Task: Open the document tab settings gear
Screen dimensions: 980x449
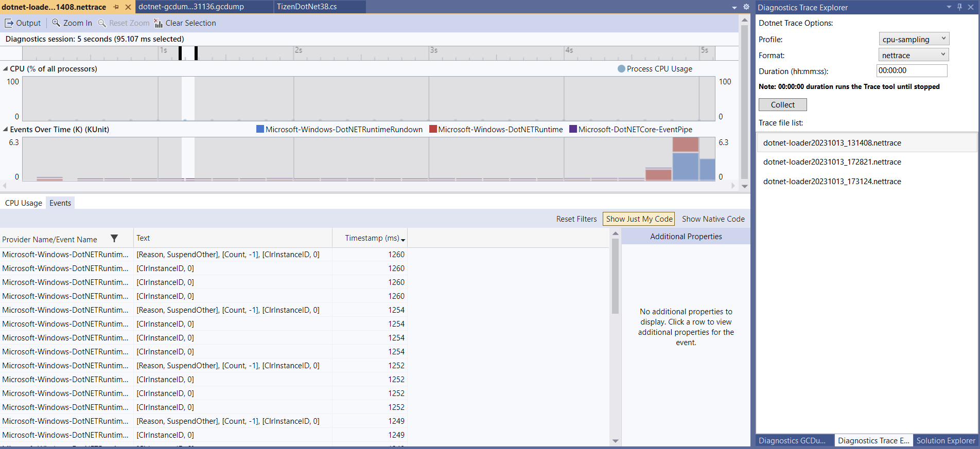Action: pos(746,7)
